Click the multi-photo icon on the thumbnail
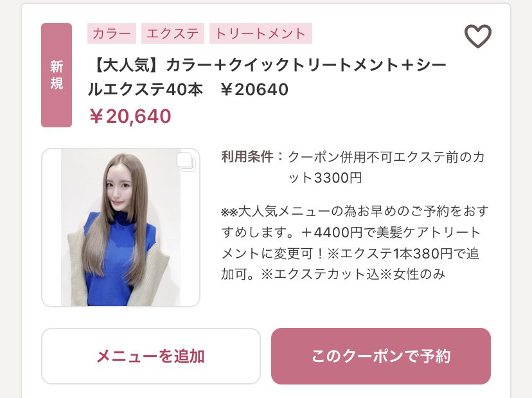 [x=186, y=161]
